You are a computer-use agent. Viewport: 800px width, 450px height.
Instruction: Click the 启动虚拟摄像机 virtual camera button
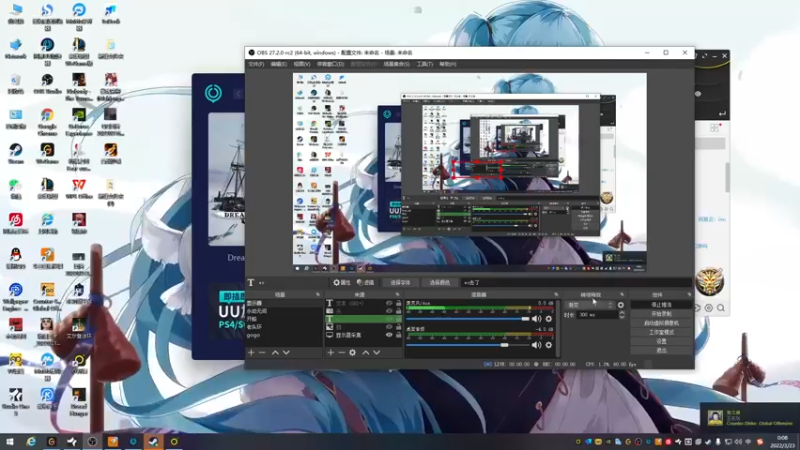tap(661, 323)
